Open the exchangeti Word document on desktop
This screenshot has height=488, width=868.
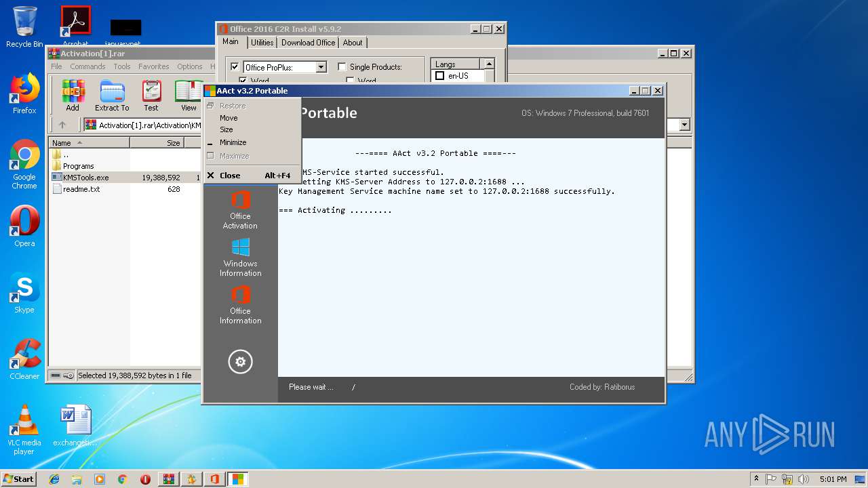pos(75,426)
